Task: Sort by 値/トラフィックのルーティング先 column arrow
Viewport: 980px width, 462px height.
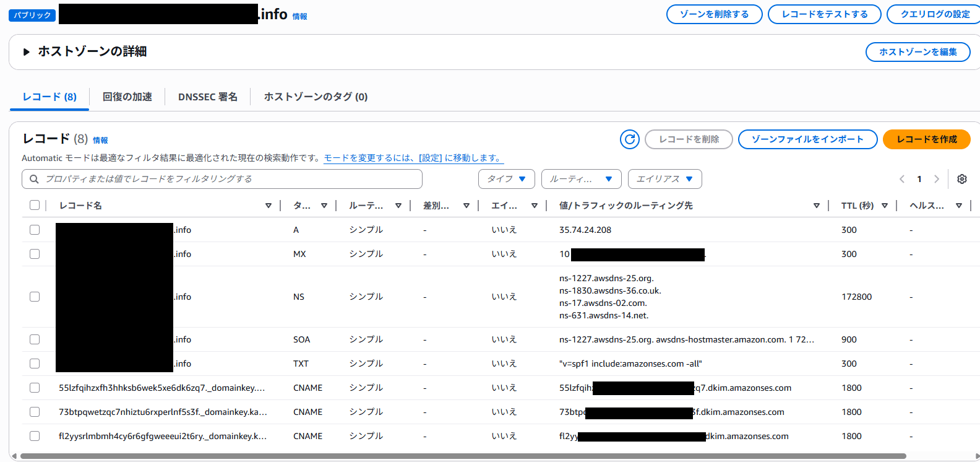Action: (817, 206)
